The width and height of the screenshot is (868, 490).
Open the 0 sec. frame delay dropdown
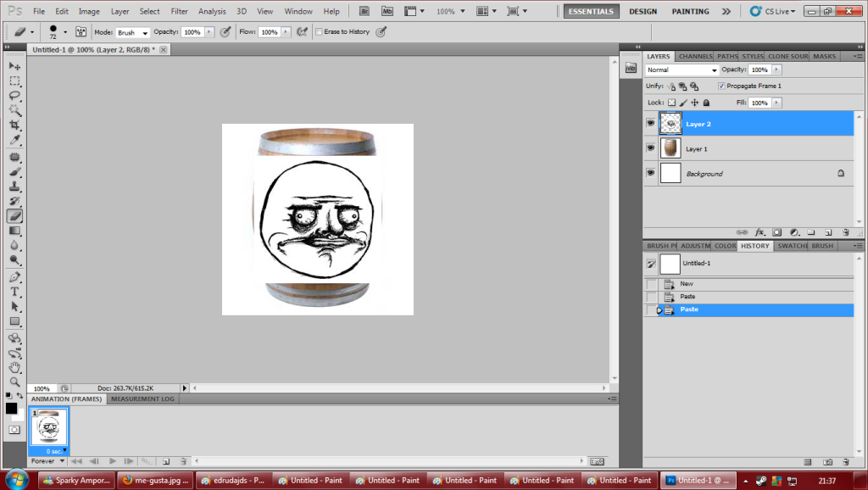point(57,451)
